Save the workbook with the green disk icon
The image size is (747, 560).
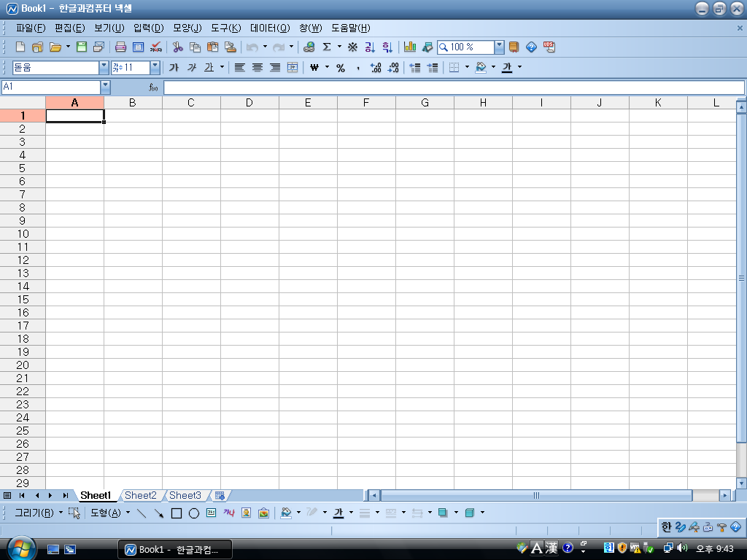point(82,47)
